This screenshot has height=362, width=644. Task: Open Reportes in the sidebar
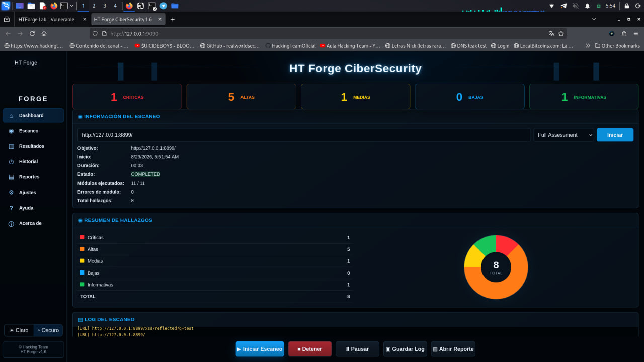pyautogui.click(x=33, y=177)
